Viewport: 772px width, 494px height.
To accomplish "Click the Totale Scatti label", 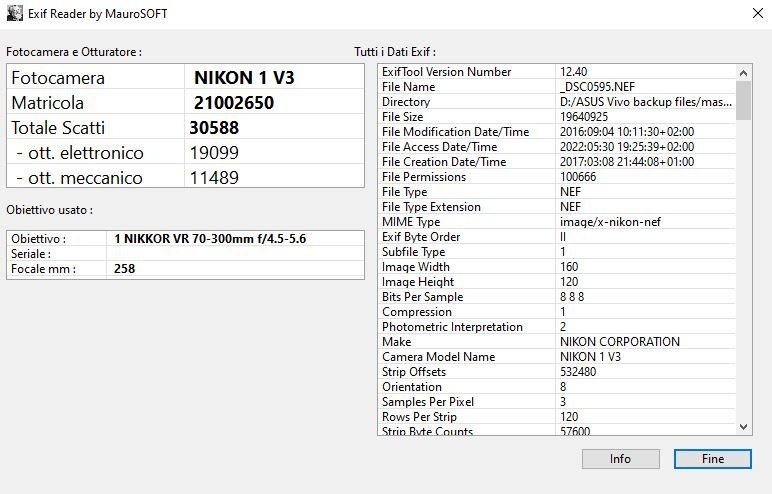I will point(58,128).
